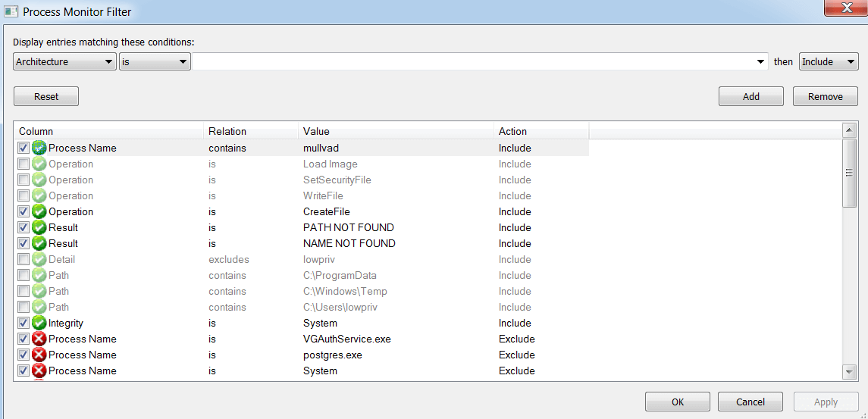This screenshot has width=868, height=419.
Task: Click faded include icon on C:\Users\lowpriv row
Action: pyautogui.click(x=39, y=307)
